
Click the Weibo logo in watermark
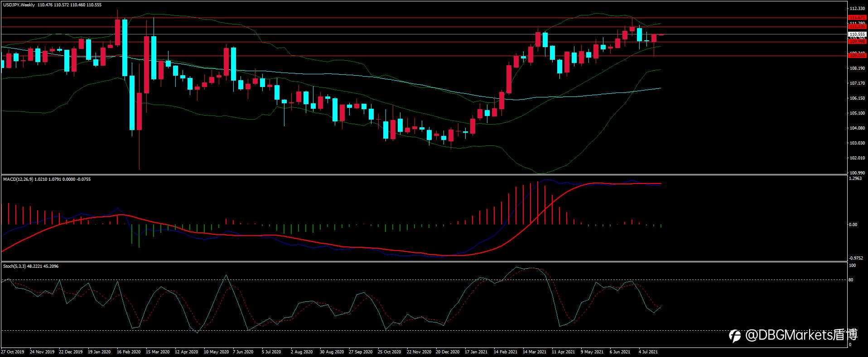click(x=735, y=336)
